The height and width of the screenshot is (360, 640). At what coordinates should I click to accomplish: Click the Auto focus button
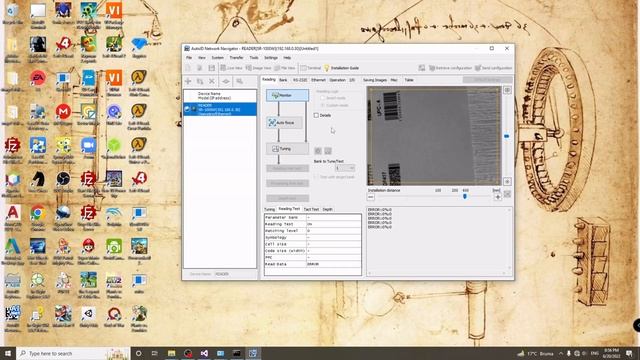(285, 122)
